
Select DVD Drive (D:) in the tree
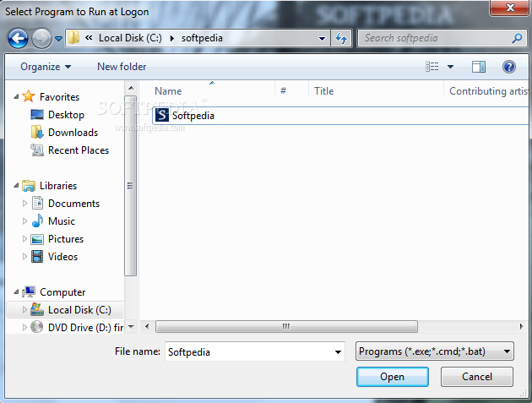tap(85, 327)
